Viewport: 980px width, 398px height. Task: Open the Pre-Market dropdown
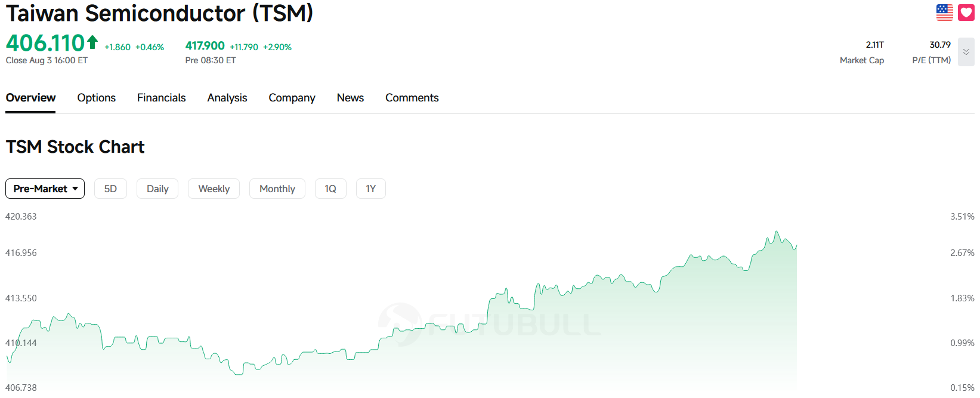click(45, 189)
